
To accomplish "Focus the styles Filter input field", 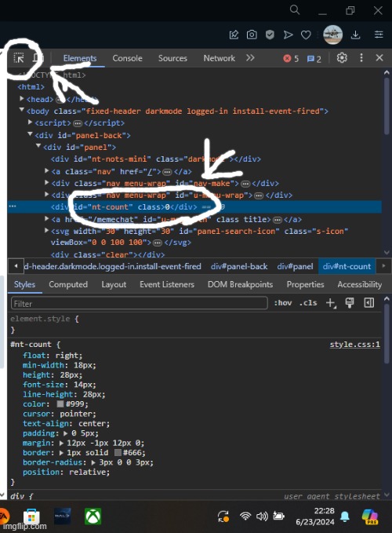I will coord(139,303).
